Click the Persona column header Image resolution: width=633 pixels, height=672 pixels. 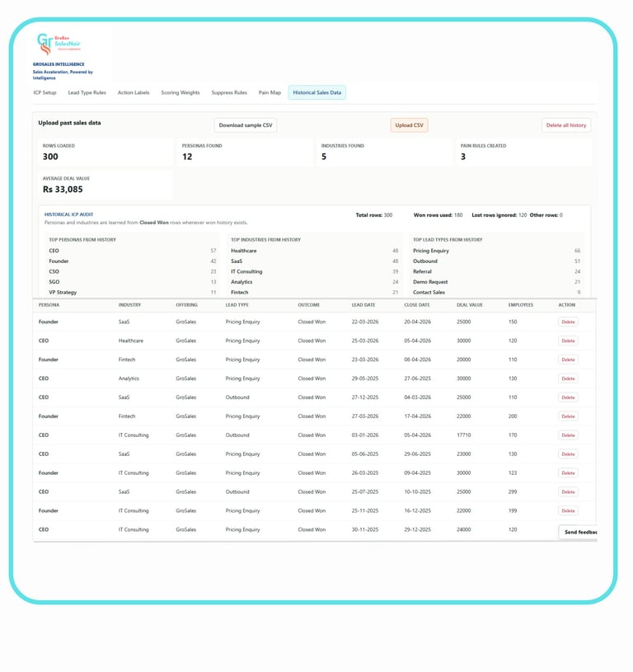click(x=49, y=305)
